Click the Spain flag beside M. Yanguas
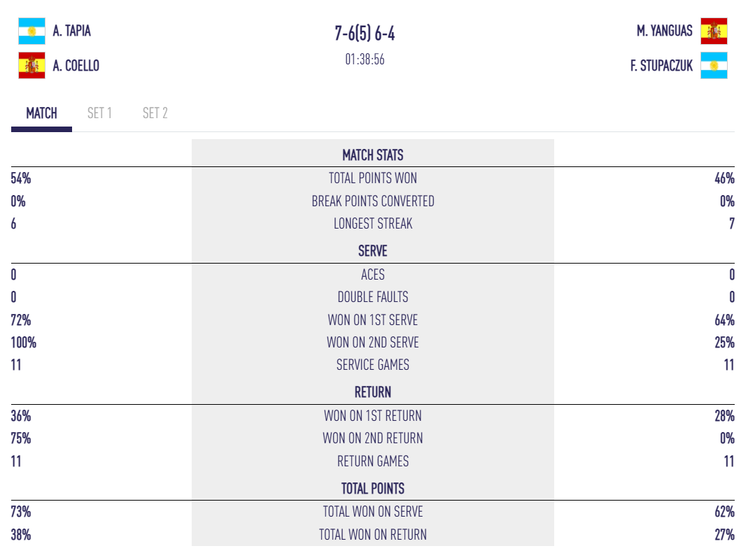The image size is (748, 560). pos(714,31)
